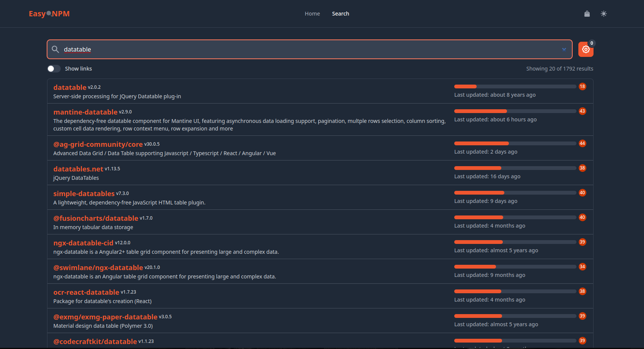Focus the datatable search input field
Viewport: 644px width, 349px height.
(304, 49)
